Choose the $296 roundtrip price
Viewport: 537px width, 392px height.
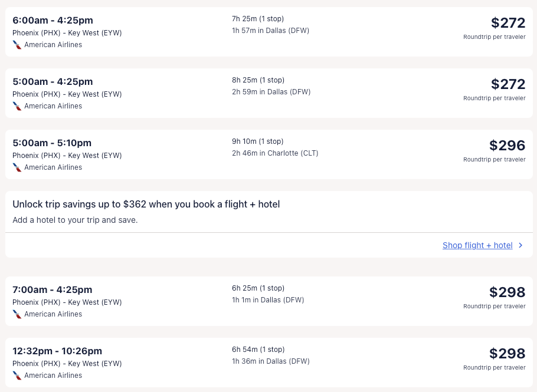click(x=507, y=145)
